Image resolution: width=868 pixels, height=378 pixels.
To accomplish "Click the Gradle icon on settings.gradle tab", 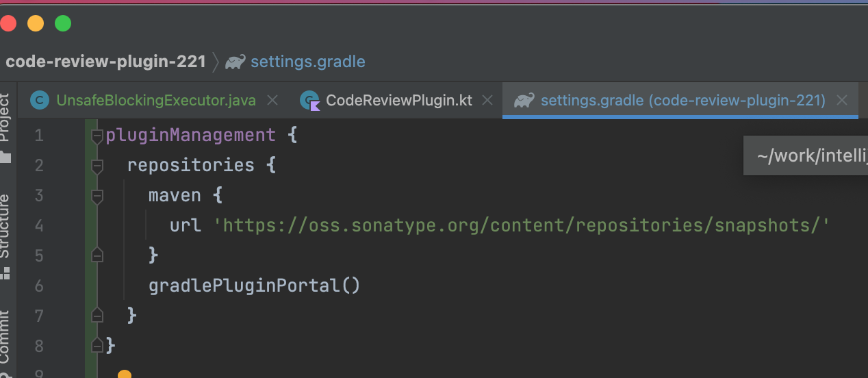I will [x=524, y=101].
